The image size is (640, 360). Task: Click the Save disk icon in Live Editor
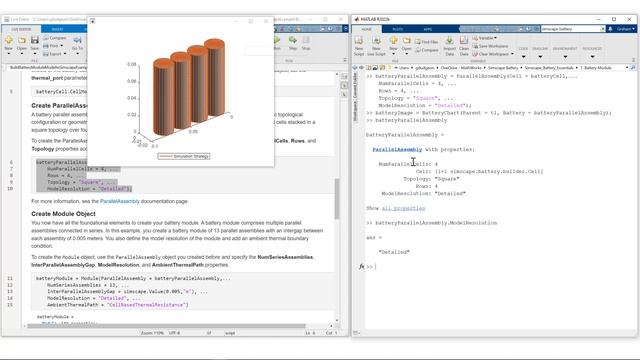[35, 40]
